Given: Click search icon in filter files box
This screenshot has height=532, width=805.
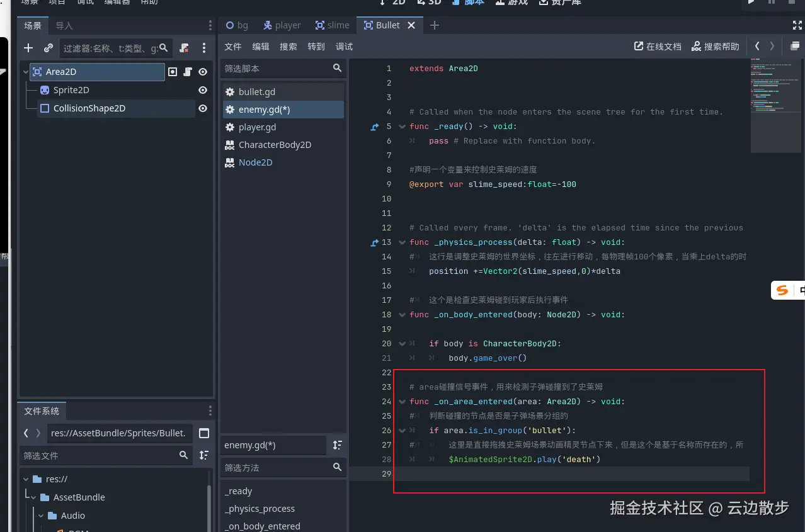Looking at the screenshot, I should 184,455.
